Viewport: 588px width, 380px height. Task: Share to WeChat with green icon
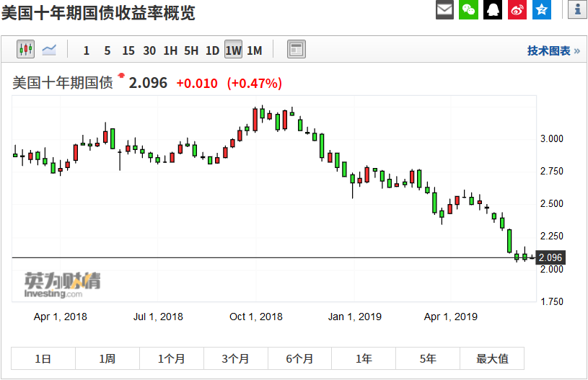468,9
